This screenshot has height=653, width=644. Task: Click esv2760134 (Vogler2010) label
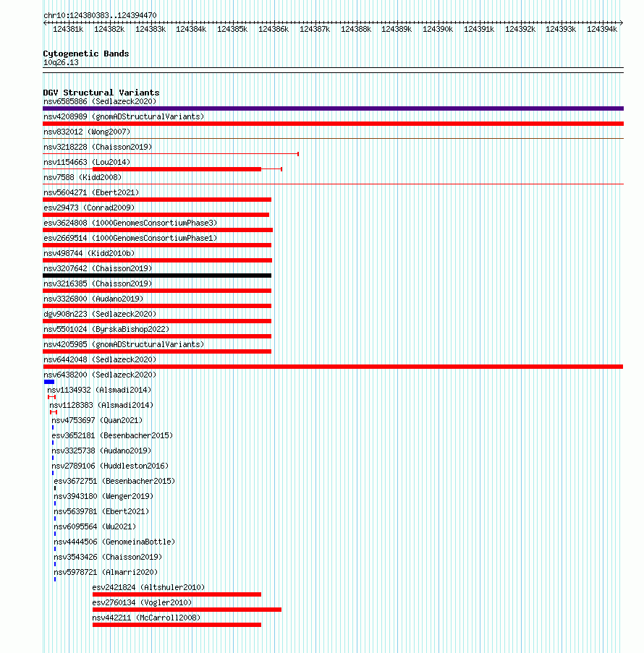(x=142, y=603)
